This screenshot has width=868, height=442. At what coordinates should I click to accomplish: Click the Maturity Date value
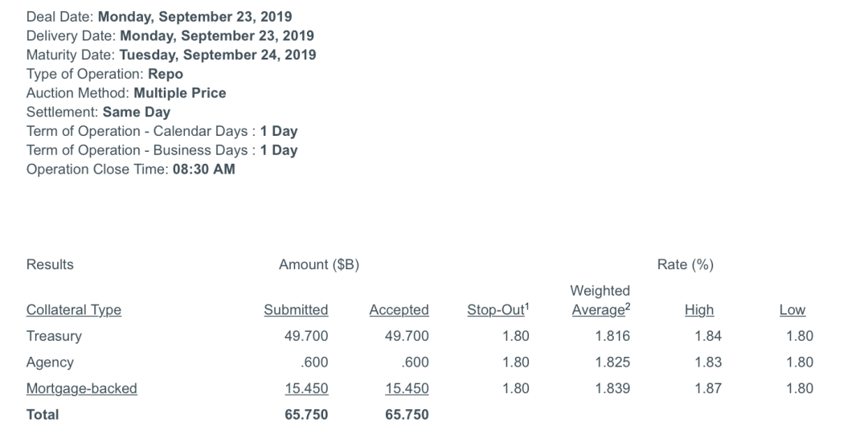point(218,55)
